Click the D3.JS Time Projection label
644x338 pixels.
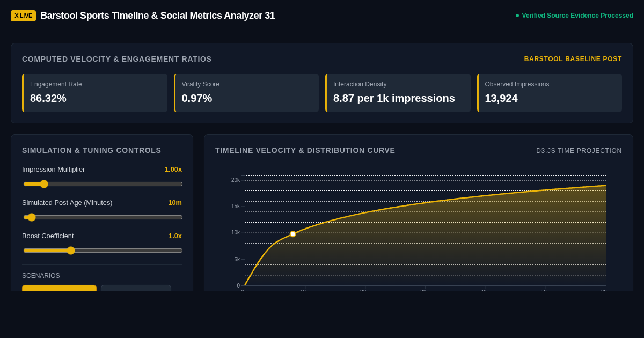pyautogui.click(x=579, y=151)
